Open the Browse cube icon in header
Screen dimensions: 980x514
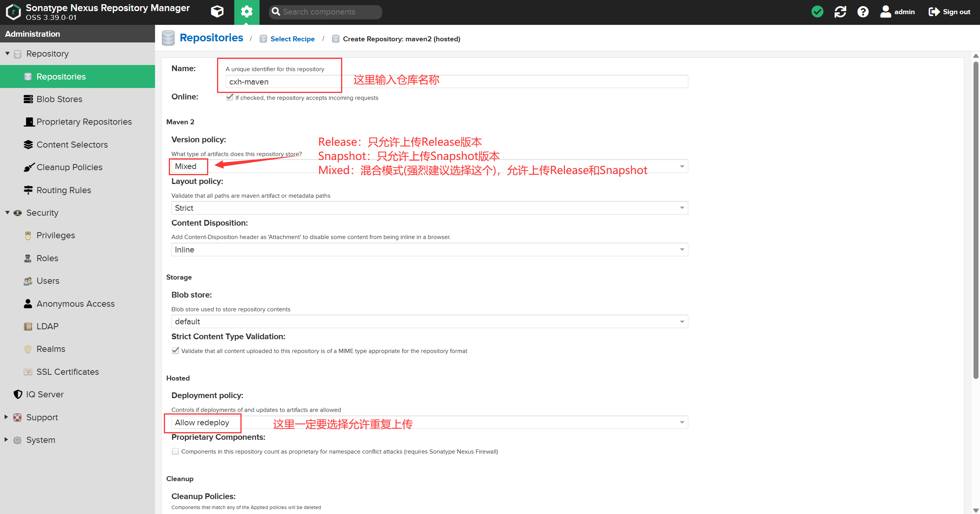click(217, 12)
